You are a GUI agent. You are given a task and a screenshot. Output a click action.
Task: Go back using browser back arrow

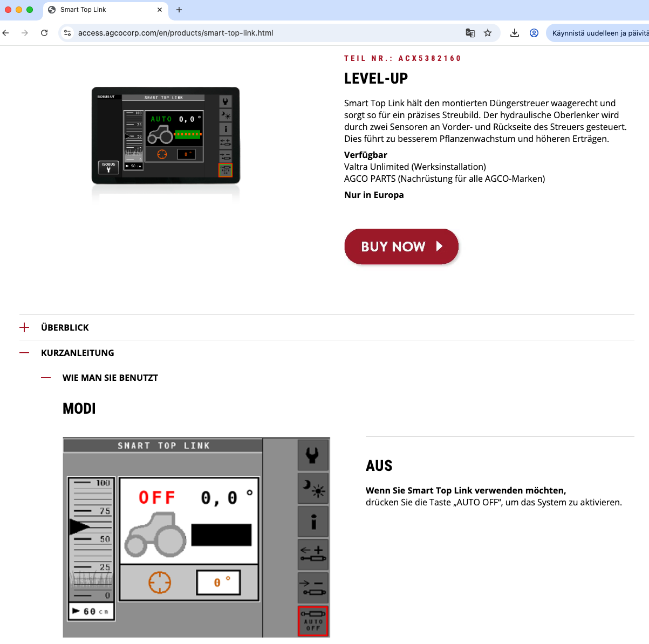pyautogui.click(x=6, y=33)
